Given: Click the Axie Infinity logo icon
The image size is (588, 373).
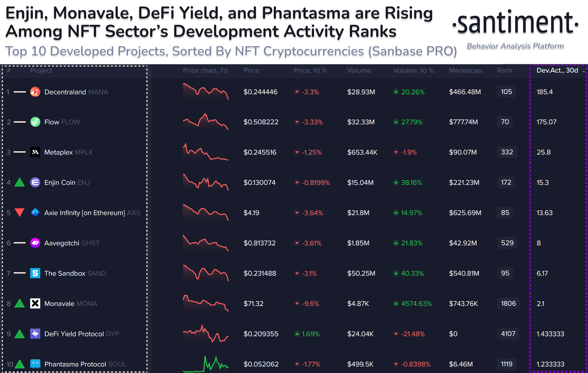Looking at the screenshot, I should point(35,213).
